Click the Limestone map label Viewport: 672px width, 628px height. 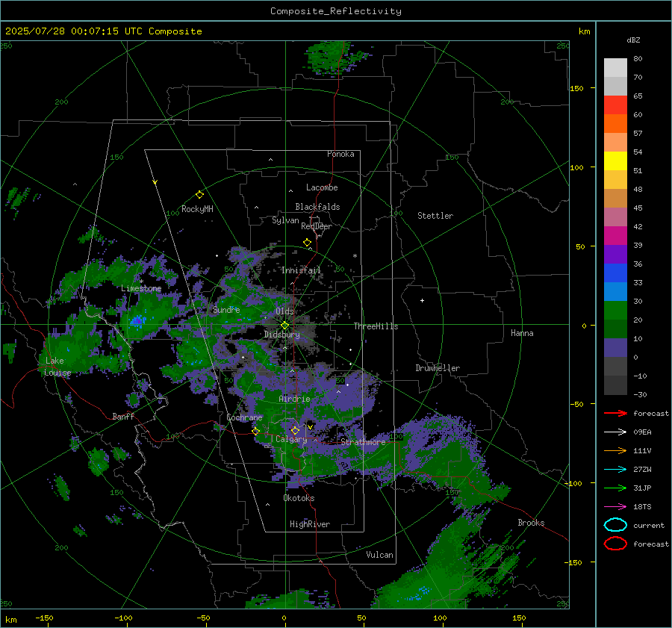(141, 288)
